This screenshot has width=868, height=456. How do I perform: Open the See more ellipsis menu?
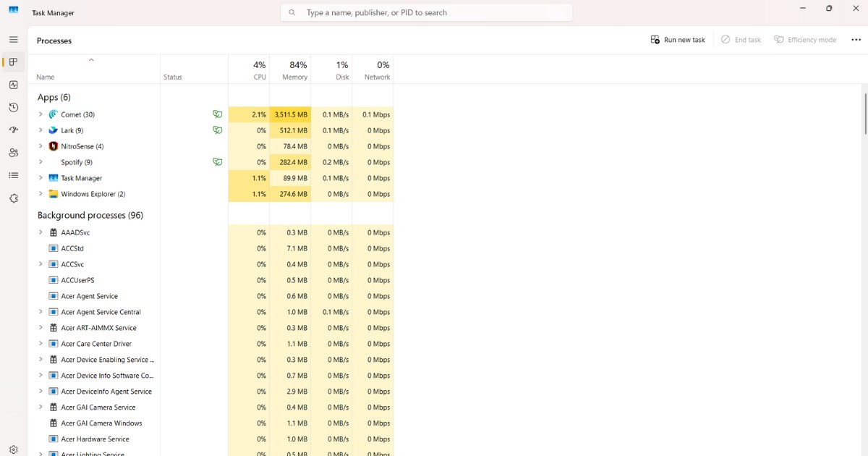coord(855,40)
